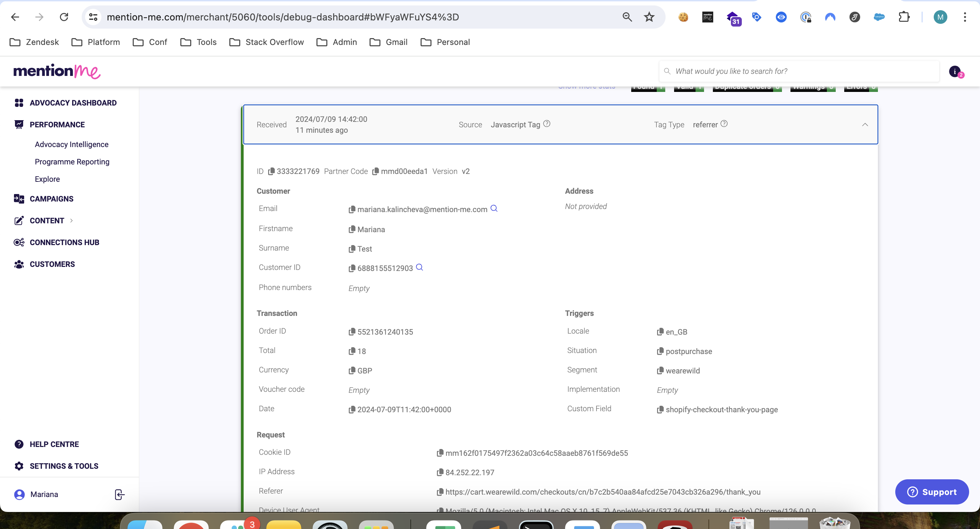Copy the Order ID 5521361240135

[352, 332]
